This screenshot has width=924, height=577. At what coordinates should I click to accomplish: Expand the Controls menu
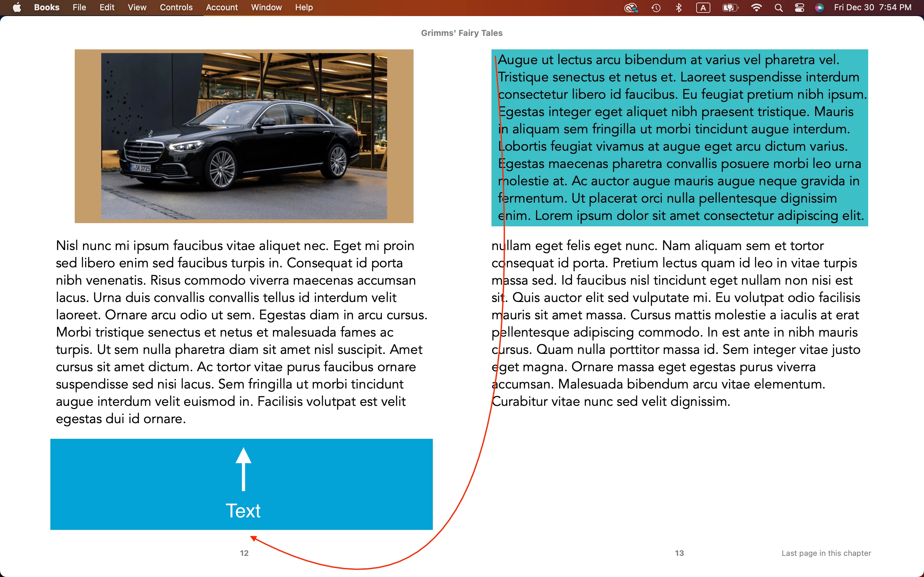pos(176,8)
